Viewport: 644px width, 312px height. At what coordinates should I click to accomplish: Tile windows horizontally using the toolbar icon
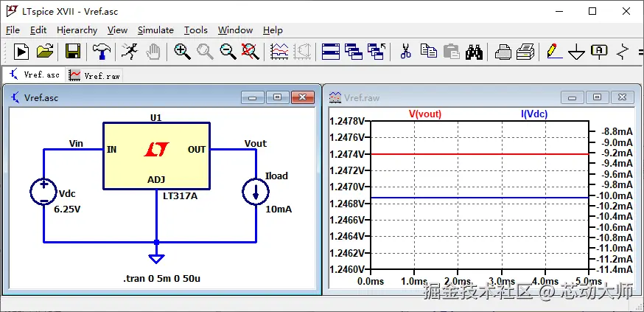click(x=331, y=52)
